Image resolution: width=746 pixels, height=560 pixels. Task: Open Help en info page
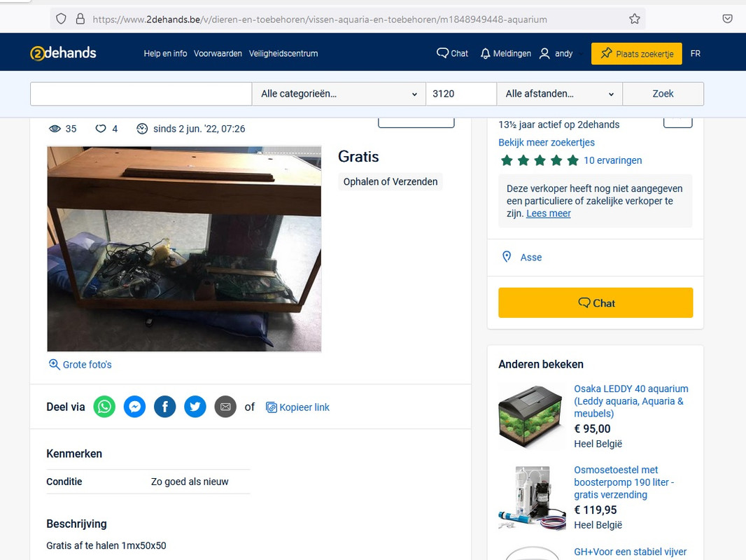click(165, 53)
